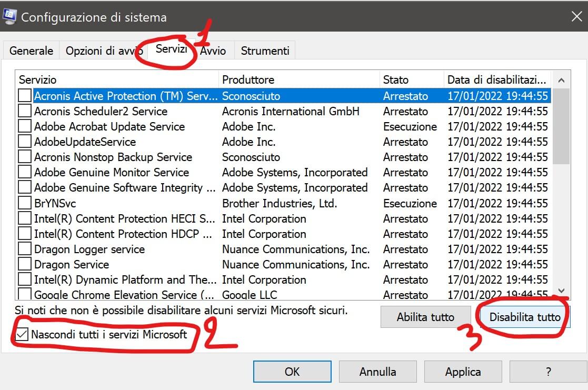Screen dimensions: 588x390
Task: Tick the Dragon Logger service checkbox
Action: pyautogui.click(x=25, y=249)
